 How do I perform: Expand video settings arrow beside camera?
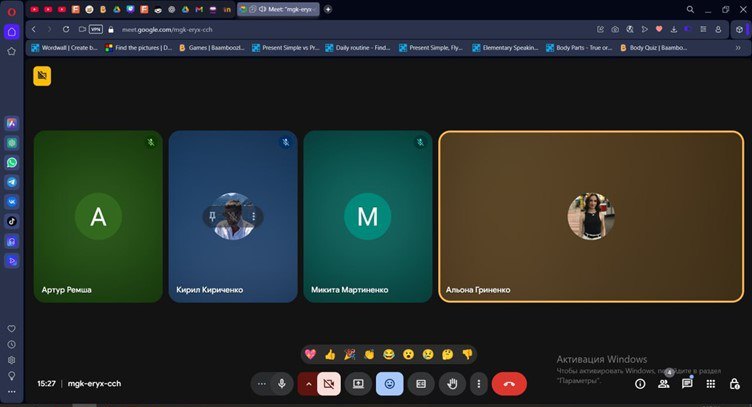[x=308, y=383]
